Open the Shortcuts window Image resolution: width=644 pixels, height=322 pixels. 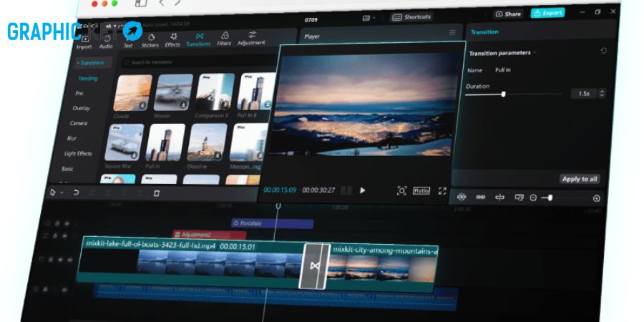pos(411,17)
